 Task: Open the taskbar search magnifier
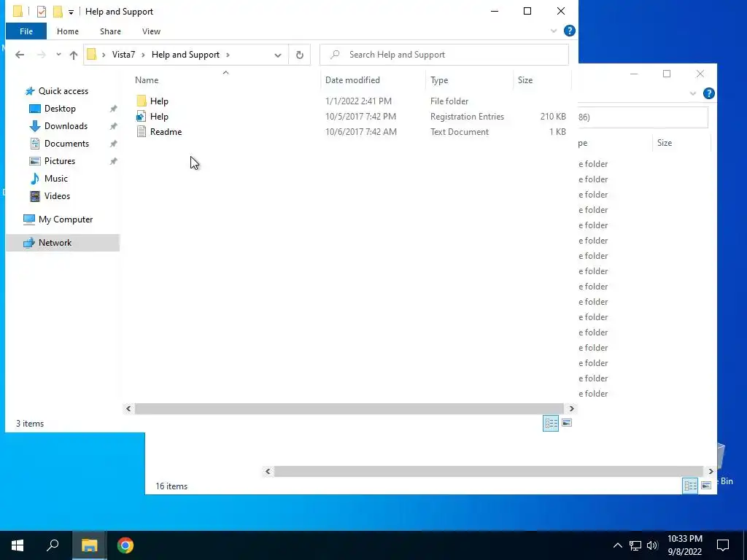click(x=53, y=545)
